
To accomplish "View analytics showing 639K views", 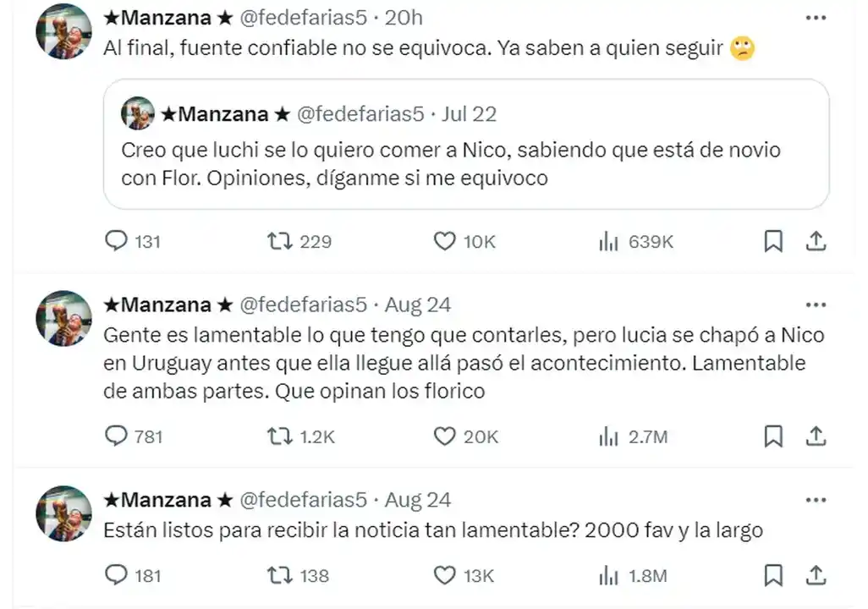I will click(x=608, y=242).
